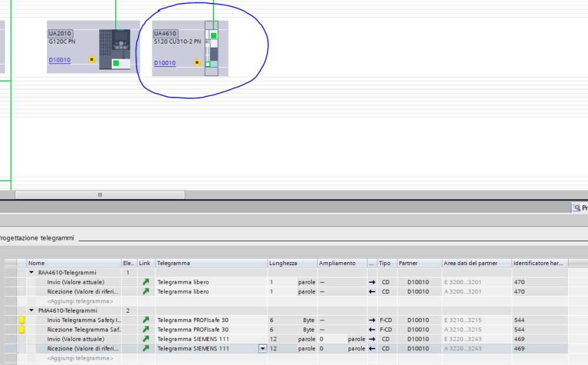588x365 pixels.
Task: Select Telegramma SIEMENS 111 in Invio row
Action: (x=193, y=339)
